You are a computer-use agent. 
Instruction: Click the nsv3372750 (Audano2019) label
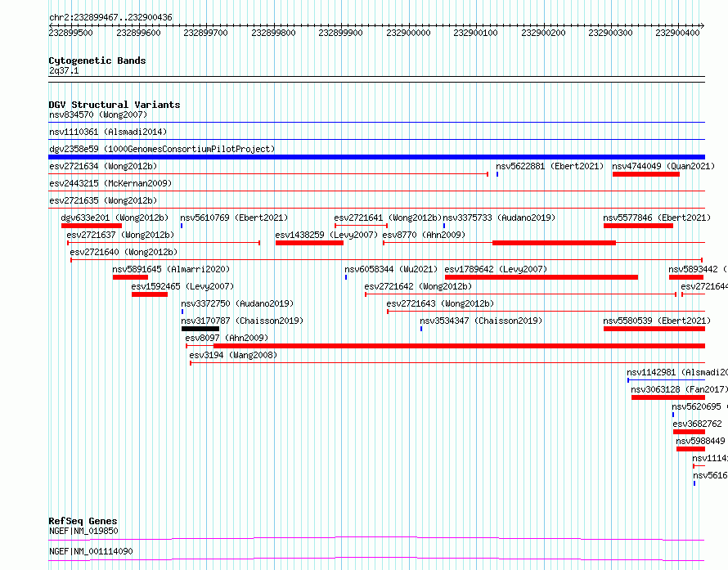pyautogui.click(x=237, y=303)
